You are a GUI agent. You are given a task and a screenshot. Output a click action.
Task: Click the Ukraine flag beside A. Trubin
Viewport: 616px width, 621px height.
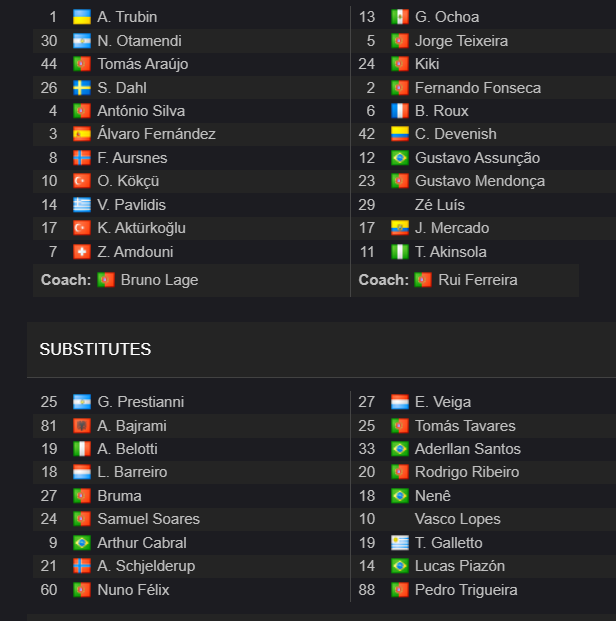(82, 17)
